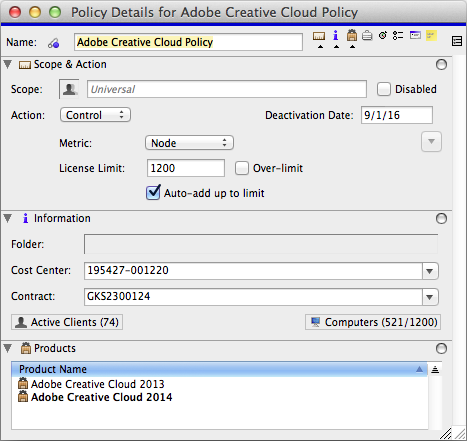467x441 pixels.
Task: Click the blue Information pane toolbar icon
Action: 336,35
